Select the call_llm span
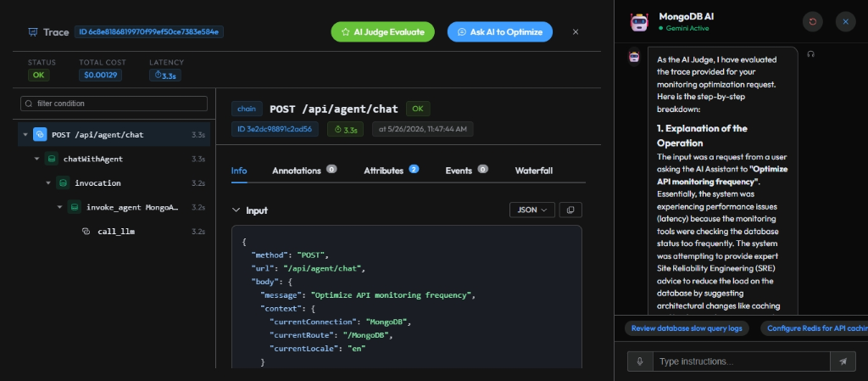Viewport: 868px width, 381px height. point(116,232)
